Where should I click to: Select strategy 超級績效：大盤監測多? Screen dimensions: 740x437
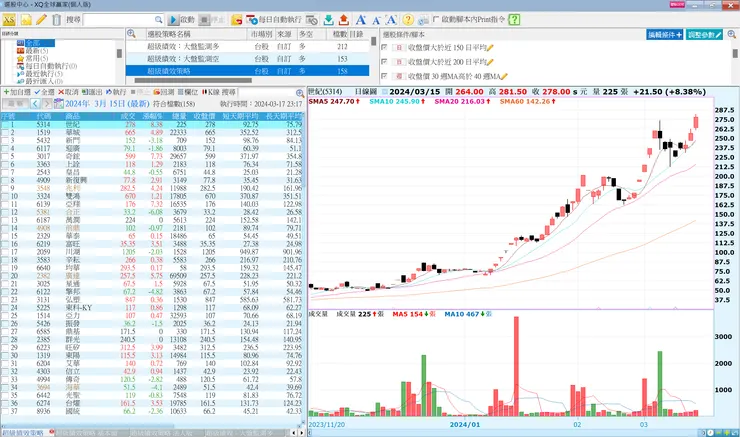[x=247, y=47]
